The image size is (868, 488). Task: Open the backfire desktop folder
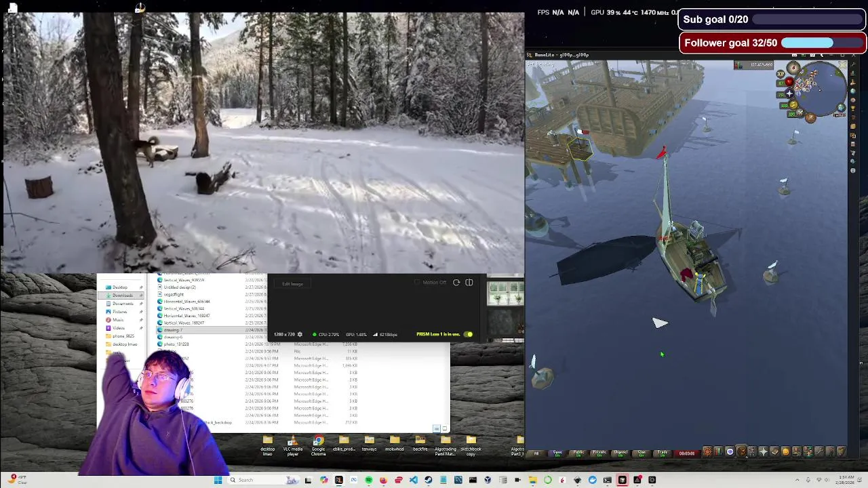[x=420, y=443]
